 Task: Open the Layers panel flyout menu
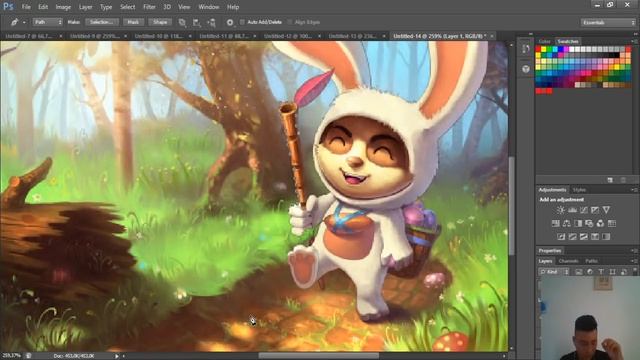point(634,261)
